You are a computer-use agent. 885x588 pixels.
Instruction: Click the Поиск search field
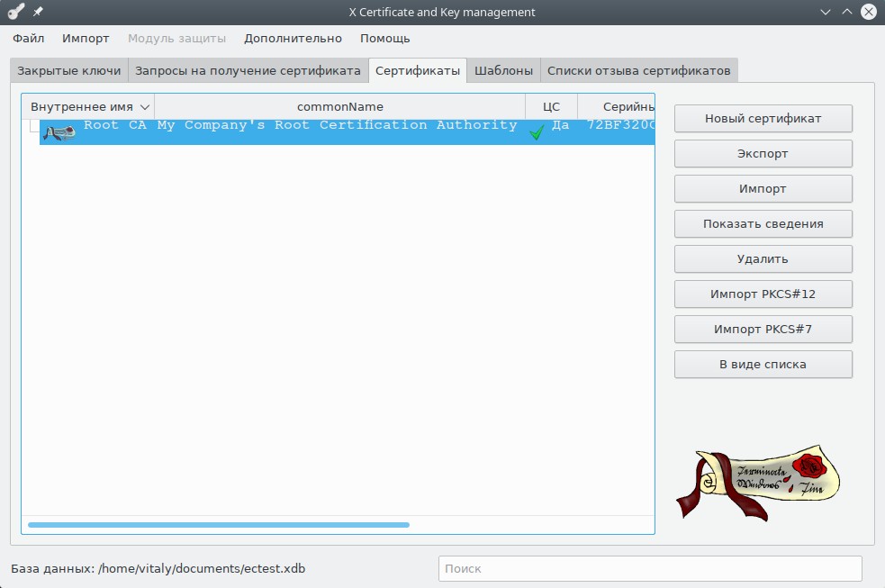click(x=649, y=569)
